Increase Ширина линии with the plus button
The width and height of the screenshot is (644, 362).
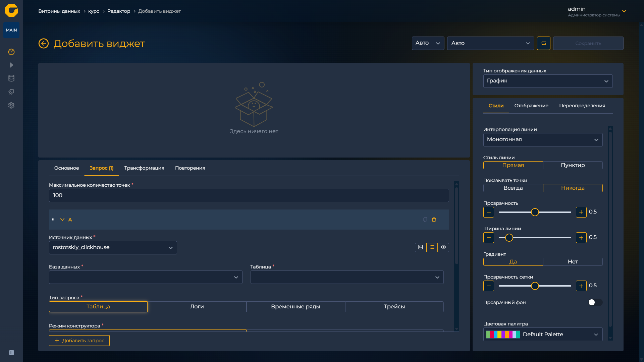[581, 238]
